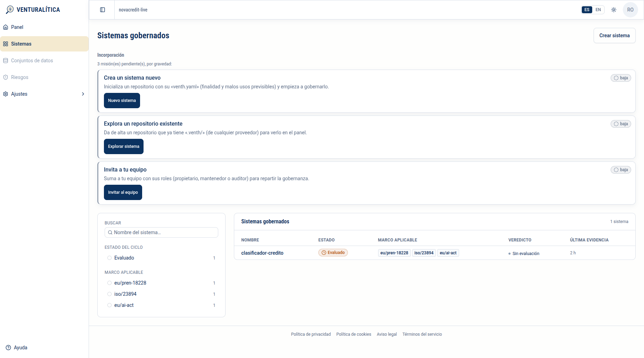Open Conjuntos de datos menu item
The image size is (644, 358).
coord(44,61)
